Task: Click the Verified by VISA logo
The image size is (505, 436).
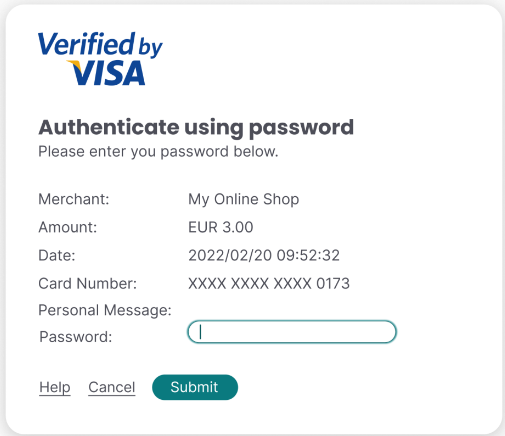Action: pyautogui.click(x=100, y=59)
